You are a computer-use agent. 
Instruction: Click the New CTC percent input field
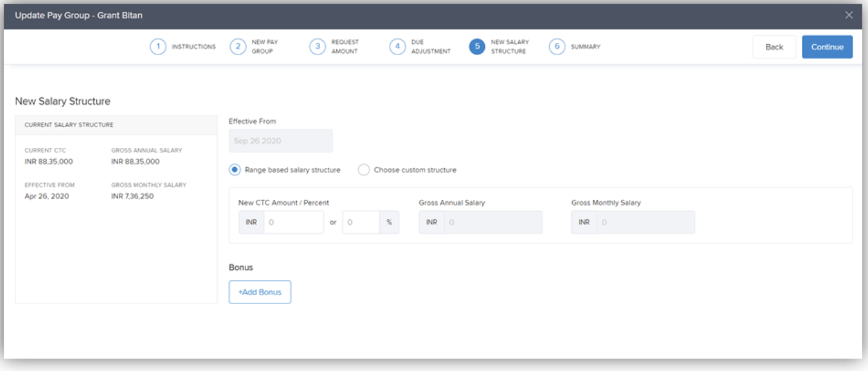pos(360,222)
